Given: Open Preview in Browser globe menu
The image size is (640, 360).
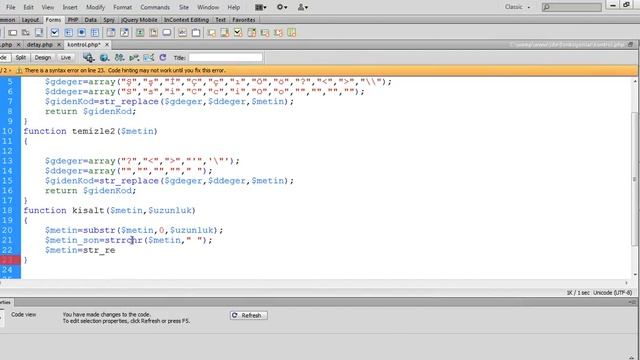Looking at the screenshot, I should pos(104,58).
